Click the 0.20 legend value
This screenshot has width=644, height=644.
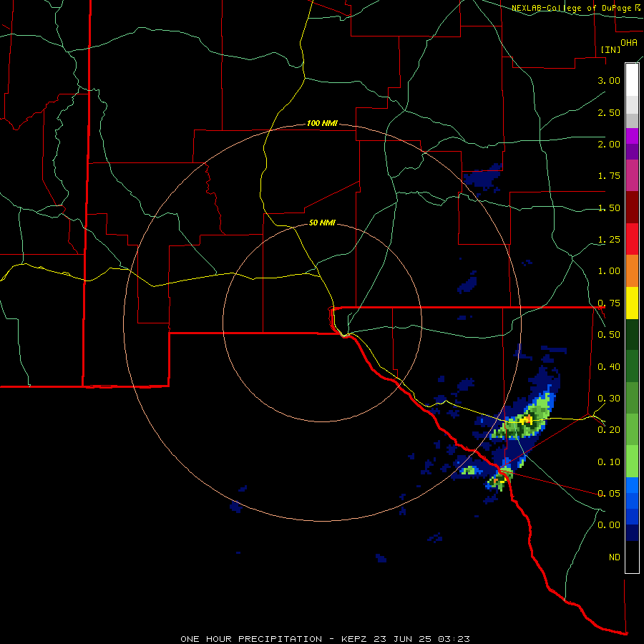click(x=609, y=430)
